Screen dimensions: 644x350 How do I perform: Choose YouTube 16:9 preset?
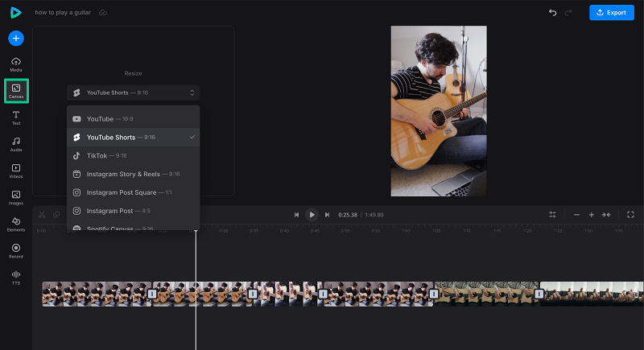coord(133,119)
